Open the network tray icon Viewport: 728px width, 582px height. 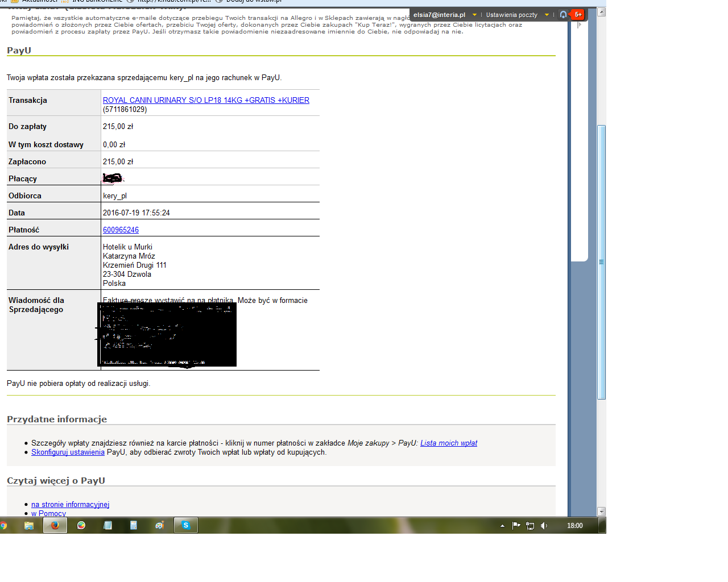tap(530, 526)
